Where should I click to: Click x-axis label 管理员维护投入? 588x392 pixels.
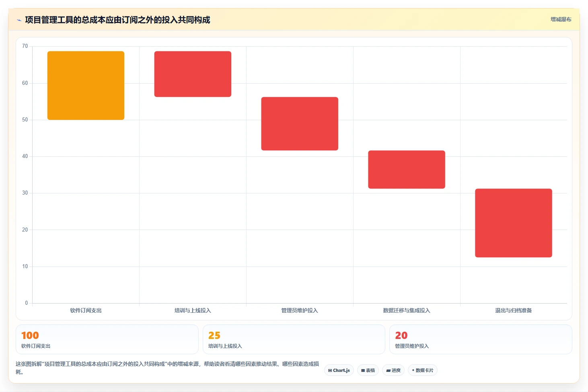[300, 310]
